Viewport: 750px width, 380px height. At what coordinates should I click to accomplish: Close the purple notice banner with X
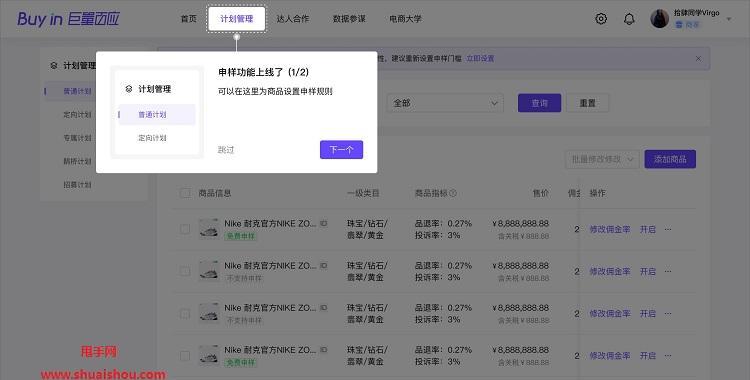click(698, 58)
